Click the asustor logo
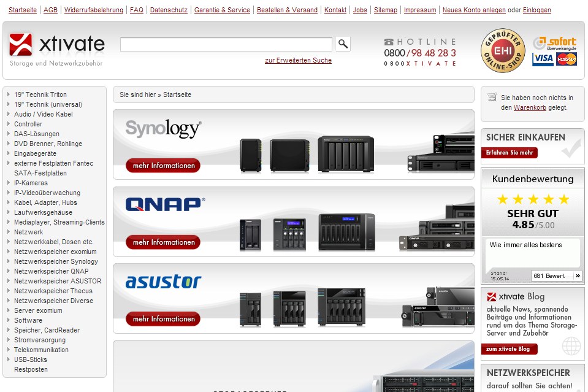The image size is (588, 392). coord(163,282)
